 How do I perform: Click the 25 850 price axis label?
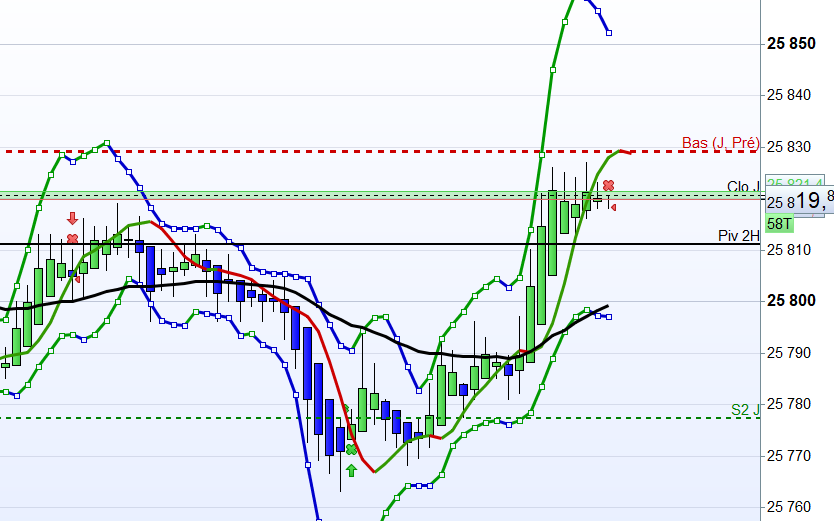(x=791, y=44)
